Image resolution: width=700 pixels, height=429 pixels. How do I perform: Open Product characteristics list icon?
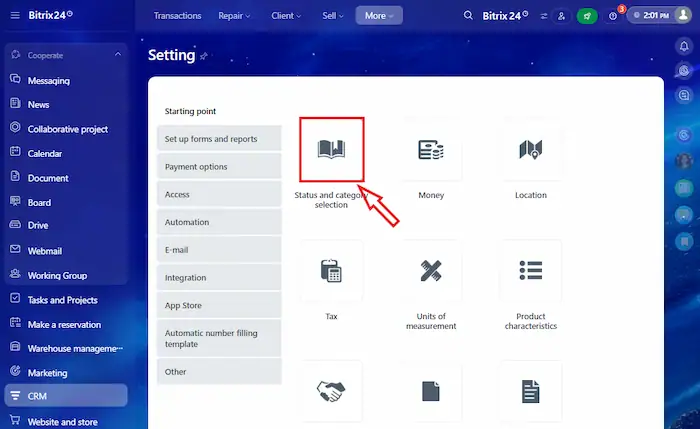point(531,271)
